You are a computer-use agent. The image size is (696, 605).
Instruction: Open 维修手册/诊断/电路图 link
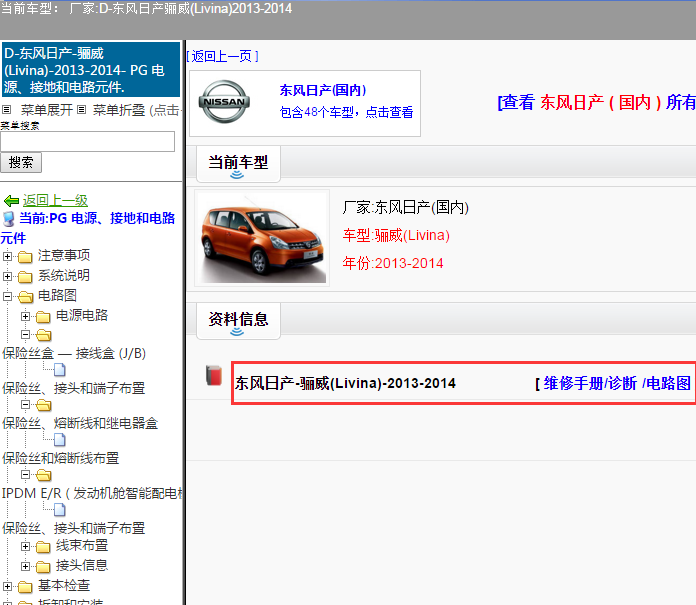coord(617,383)
